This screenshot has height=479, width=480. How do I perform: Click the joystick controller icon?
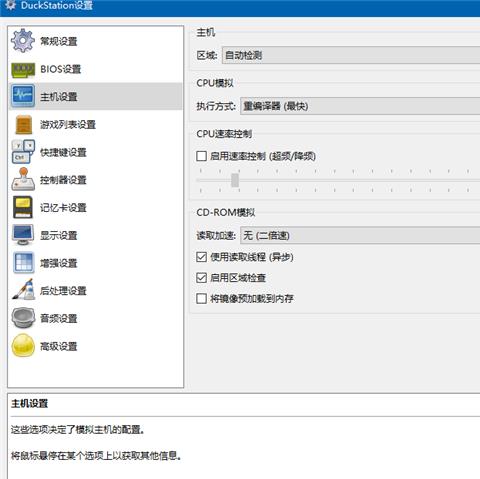click(23, 179)
